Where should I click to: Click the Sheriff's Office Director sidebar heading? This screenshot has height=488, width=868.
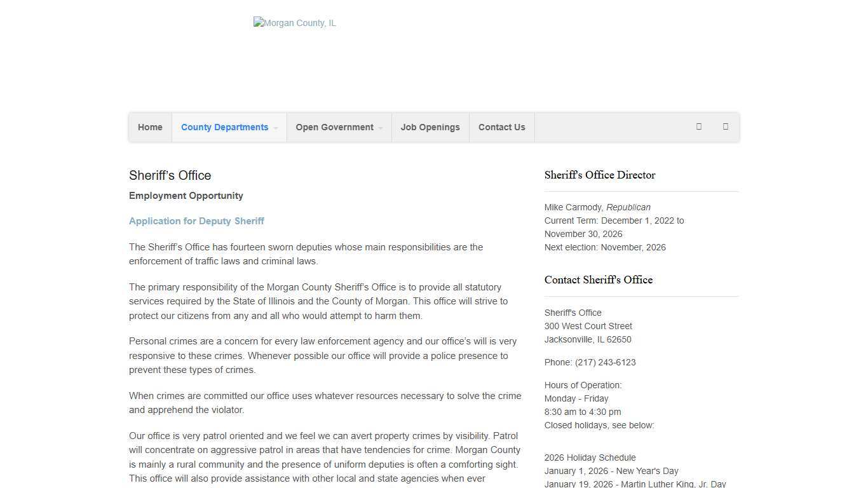tap(599, 175)
